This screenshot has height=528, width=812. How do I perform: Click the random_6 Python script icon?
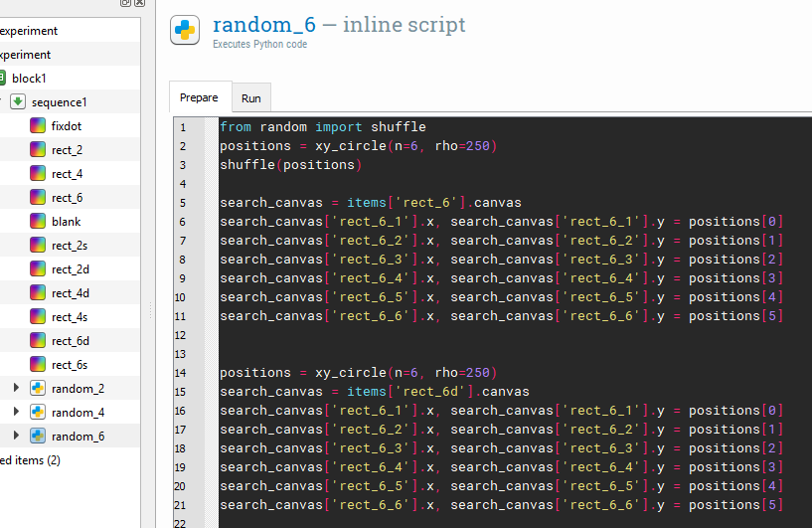coord(38,436)
